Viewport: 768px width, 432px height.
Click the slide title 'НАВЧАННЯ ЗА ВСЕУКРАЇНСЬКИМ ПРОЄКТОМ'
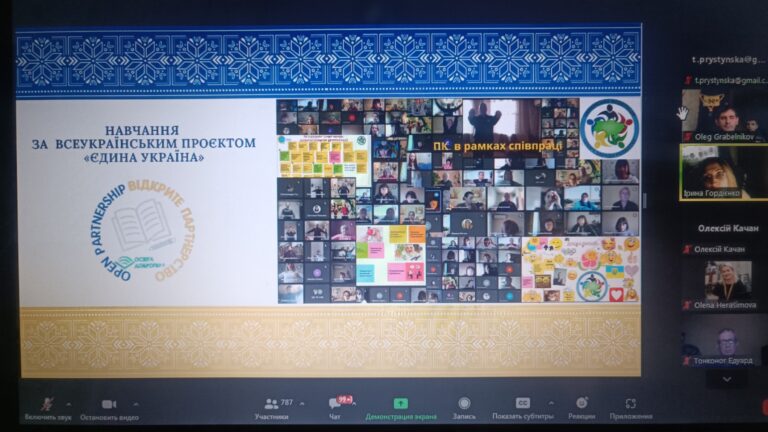143,137
